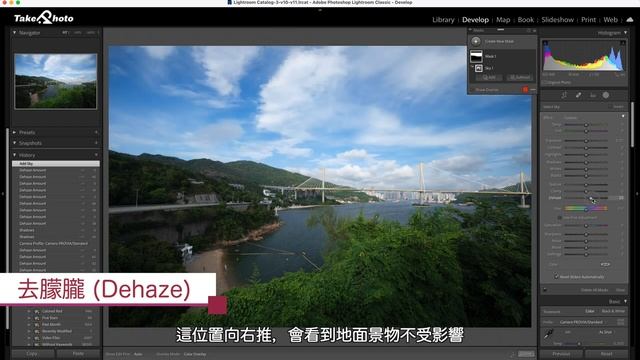
Task: Collapse the Navigator panel
Action: tap(15, 33)
